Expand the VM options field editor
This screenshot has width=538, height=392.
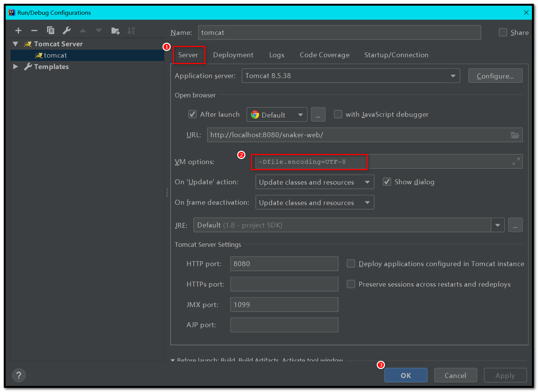[x=516, y=162]
